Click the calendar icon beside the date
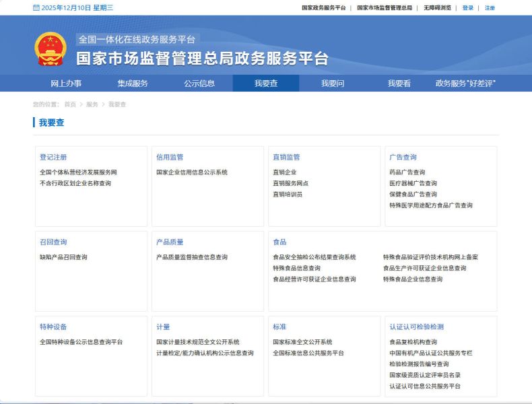Viewport: 532px width, 404px height. (x=36, y=8)
